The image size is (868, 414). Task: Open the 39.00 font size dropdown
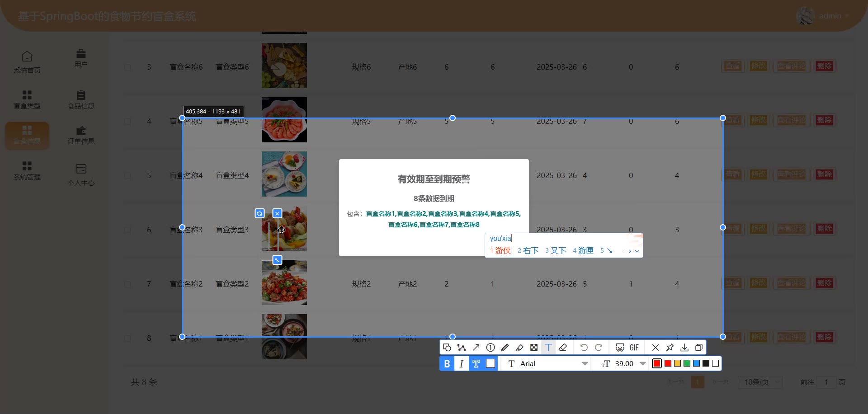[624, 364]
